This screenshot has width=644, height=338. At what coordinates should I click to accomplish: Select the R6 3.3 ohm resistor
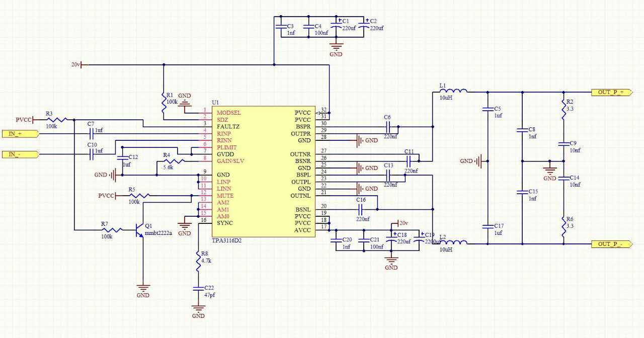click(563, 226)
